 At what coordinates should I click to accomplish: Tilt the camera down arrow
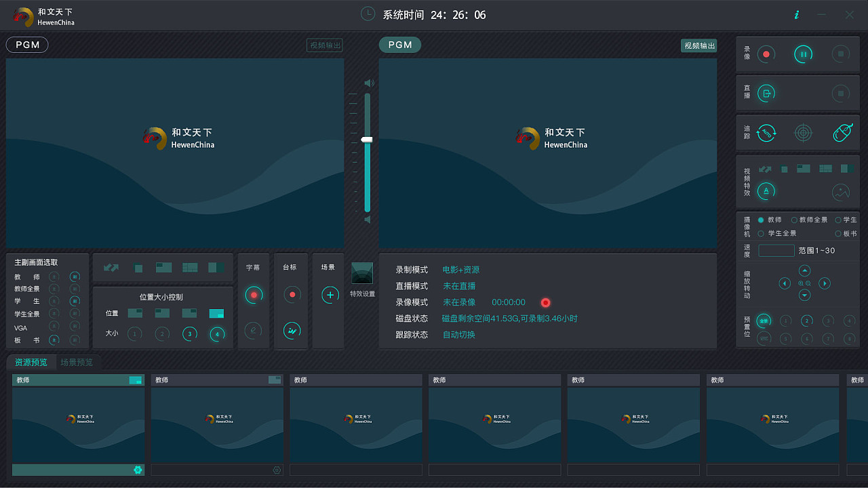click(805, 296)
